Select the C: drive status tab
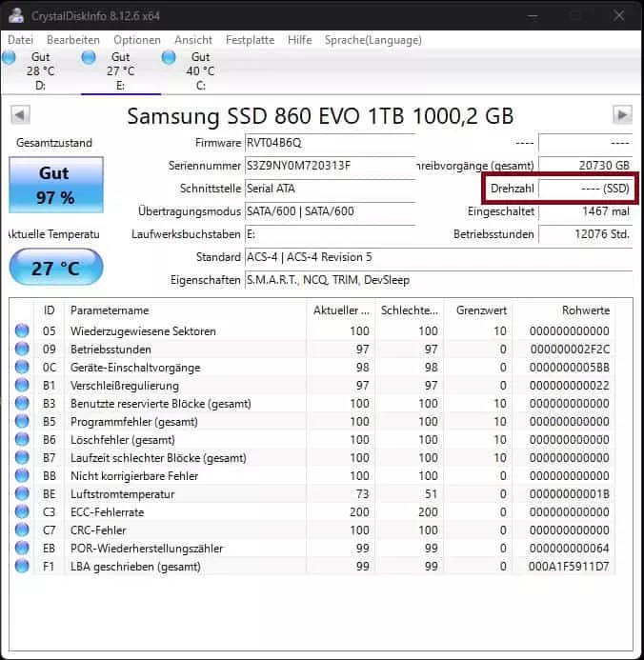Viewport: 644px width, 660px height. click(x=200, y=71)
